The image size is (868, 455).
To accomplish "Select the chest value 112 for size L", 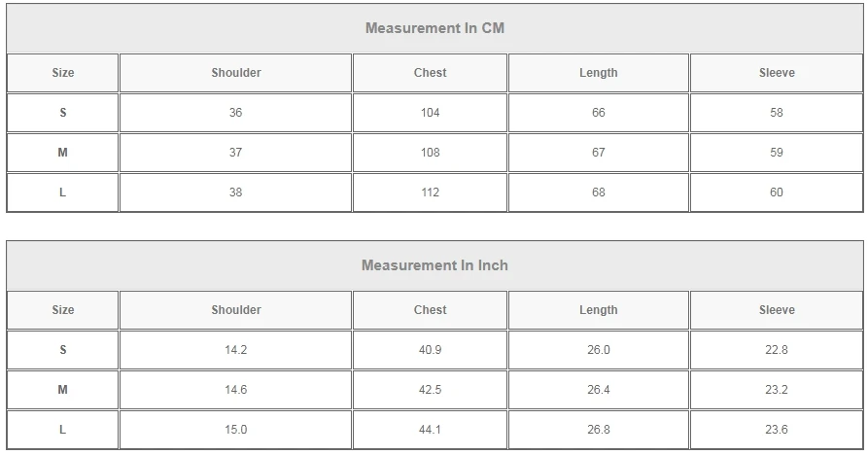I will pyautogui.click(x=430, y=192).
